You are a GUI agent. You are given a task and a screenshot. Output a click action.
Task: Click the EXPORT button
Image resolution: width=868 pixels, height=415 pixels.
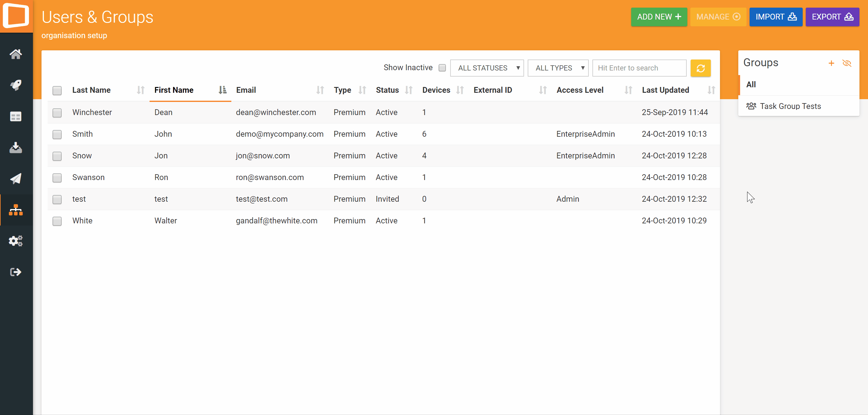pos(832,17)
